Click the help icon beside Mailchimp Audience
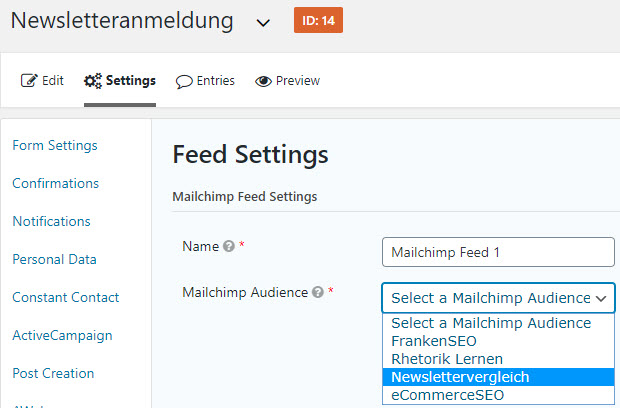The image size is (620, 408). coord(318,292)
